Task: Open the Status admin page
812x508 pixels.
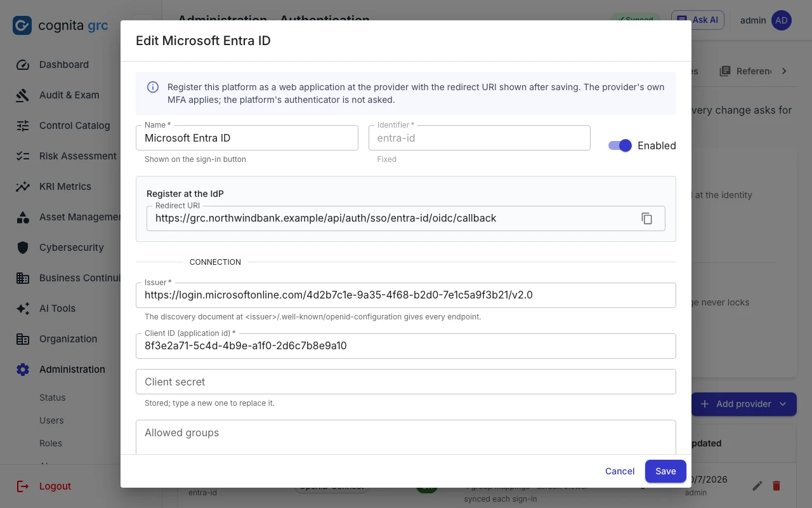Action: 53,398
